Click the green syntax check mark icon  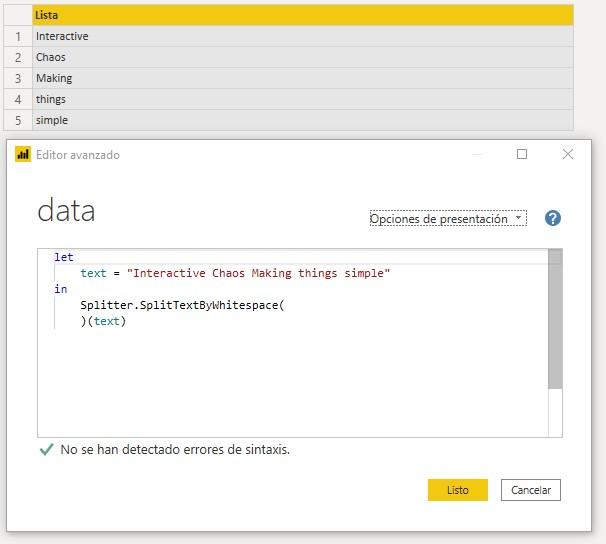click(46, 450)
